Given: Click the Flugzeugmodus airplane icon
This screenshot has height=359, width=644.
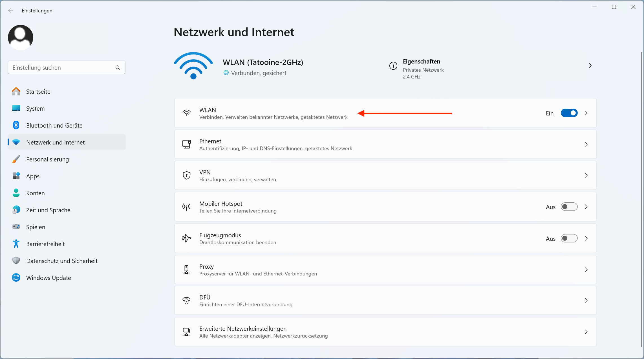Looking at the screenshot, I should (186, 238).
